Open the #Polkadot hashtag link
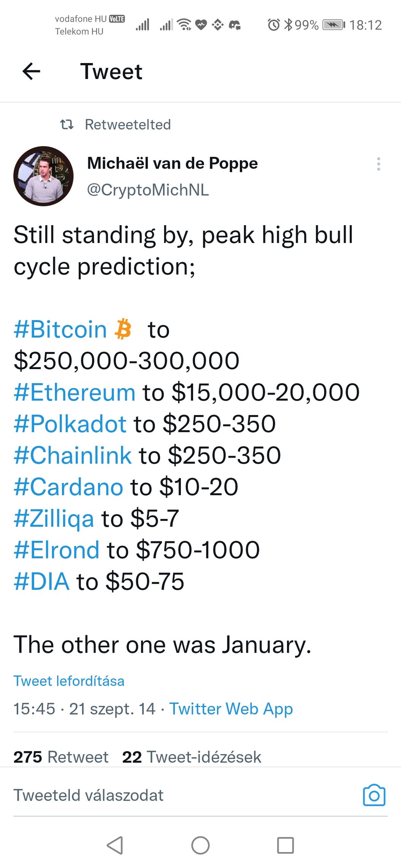The width and height of the screenshot is (401, 868). [x=70, y=424]
